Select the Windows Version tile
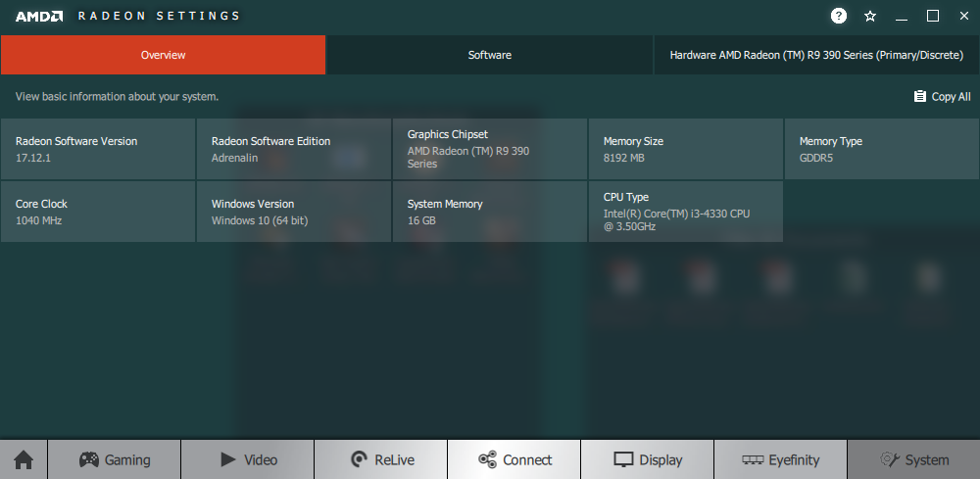Viewport: 980px width, 479px height. (294, 212)
